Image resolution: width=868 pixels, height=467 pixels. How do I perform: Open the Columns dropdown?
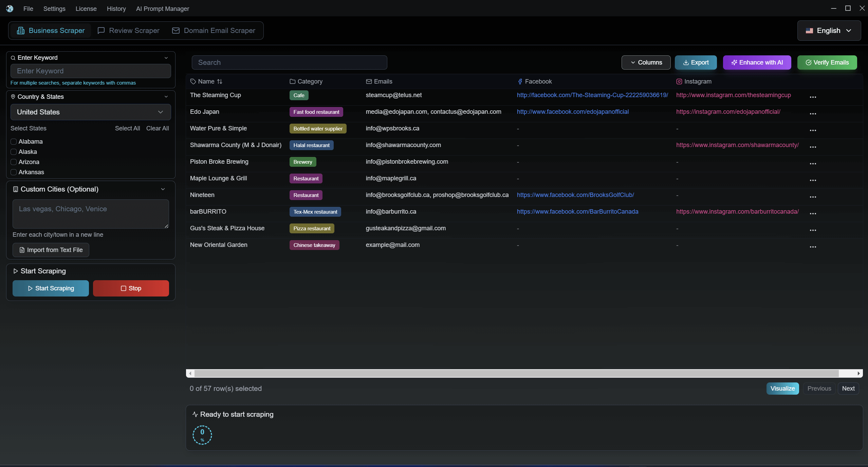point(646,62)
